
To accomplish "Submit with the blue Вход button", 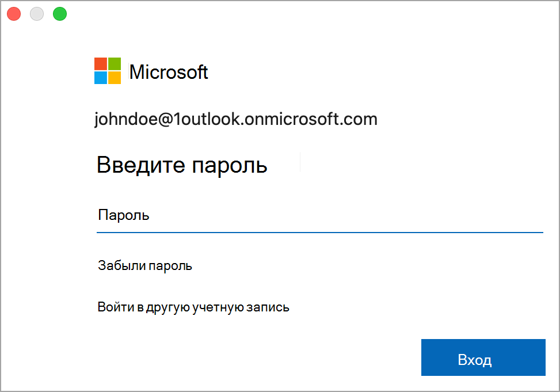I will (483, 357).
